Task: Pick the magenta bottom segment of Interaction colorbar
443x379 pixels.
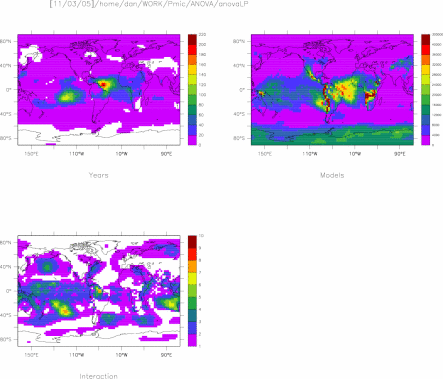Action: [192, 340]
